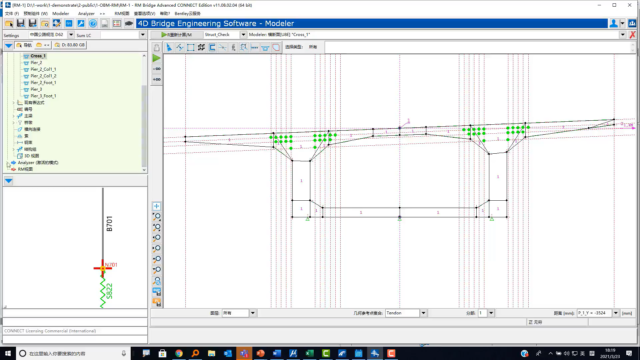This screenshot has height=360, width=640.
Task: Click the blue save-view icon
Action: pos(157,291)
